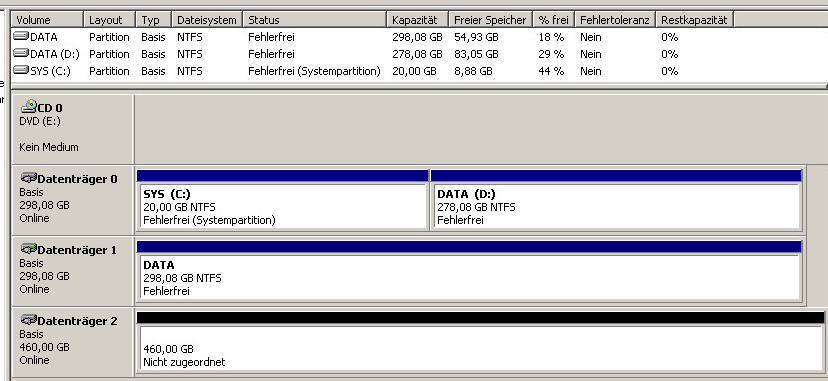Click free space value 83,05 GB
828x381 pixels.
coord(476,54)
